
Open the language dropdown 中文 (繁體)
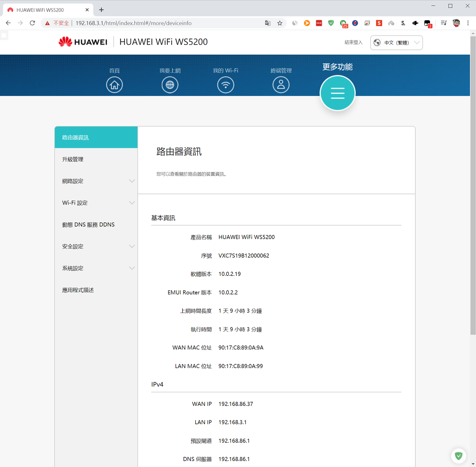point(396,43)
